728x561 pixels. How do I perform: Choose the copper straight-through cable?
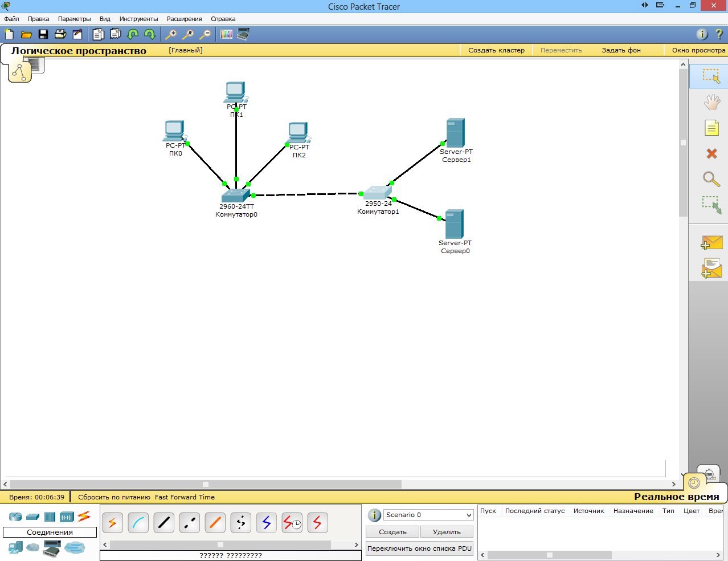click(163, 523)
